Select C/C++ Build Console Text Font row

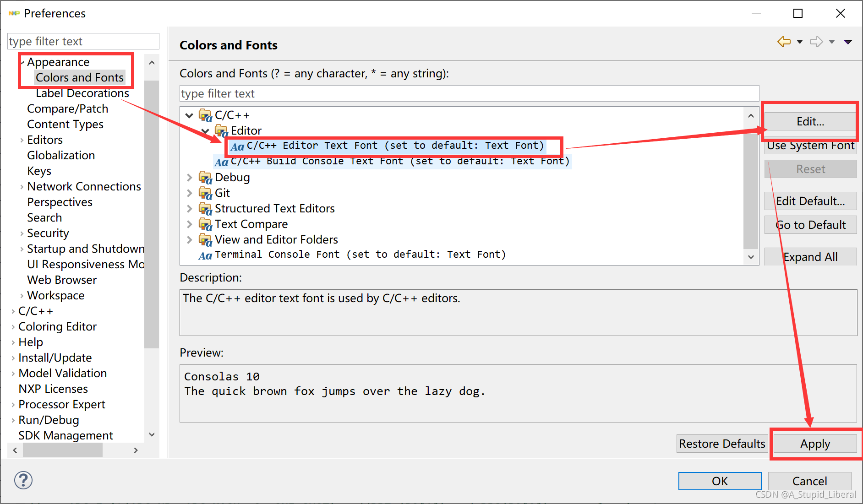[393, 162]
